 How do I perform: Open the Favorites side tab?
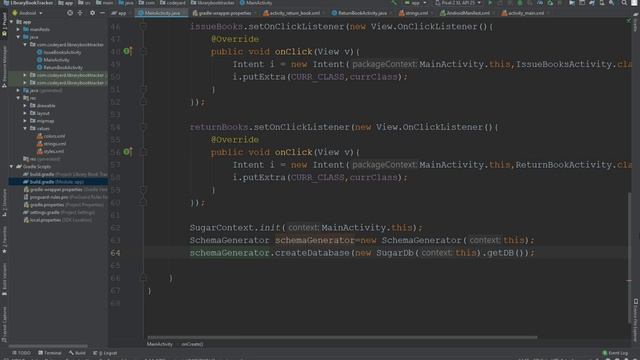pos(4,240)
